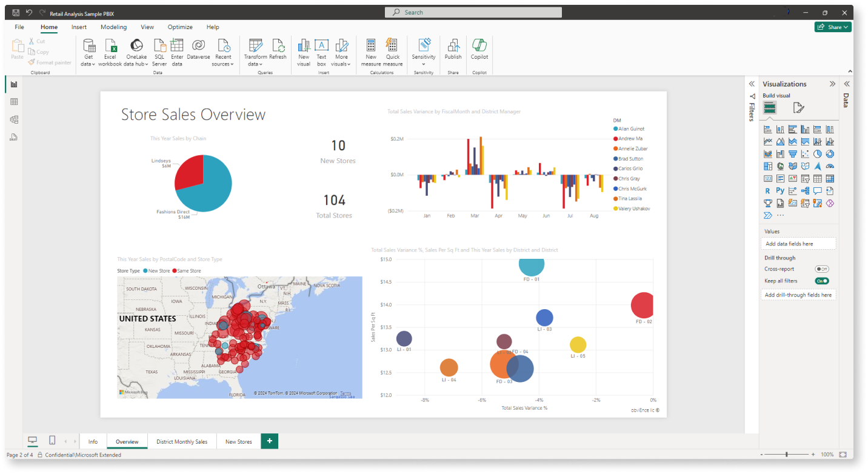The width and height of the screenshot is (868, 474).
Task: Go to the Info page tab
Action: coord(93,441)
